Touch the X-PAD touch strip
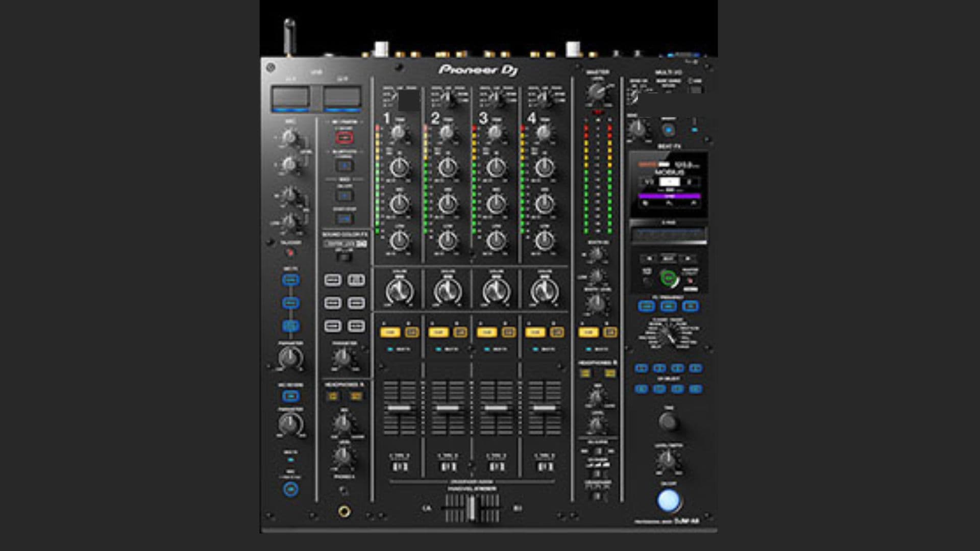This screenshot has width=980, height=551. coord(669,235)
